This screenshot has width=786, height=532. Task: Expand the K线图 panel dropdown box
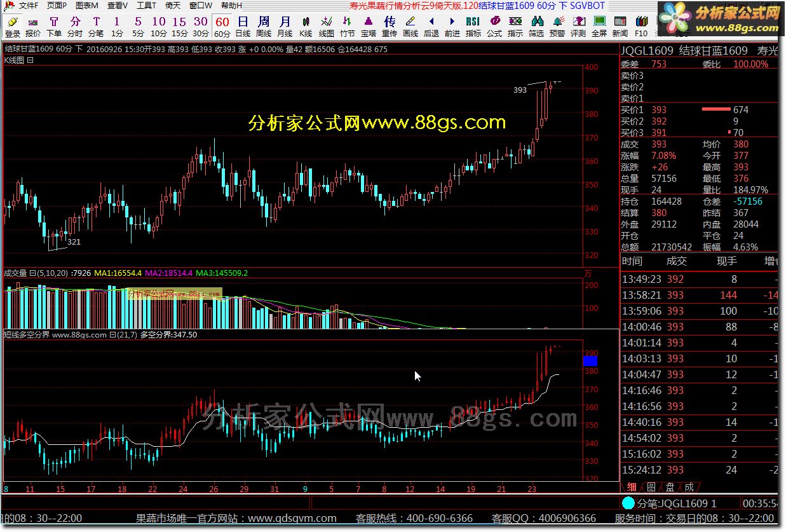click(30, 60)
